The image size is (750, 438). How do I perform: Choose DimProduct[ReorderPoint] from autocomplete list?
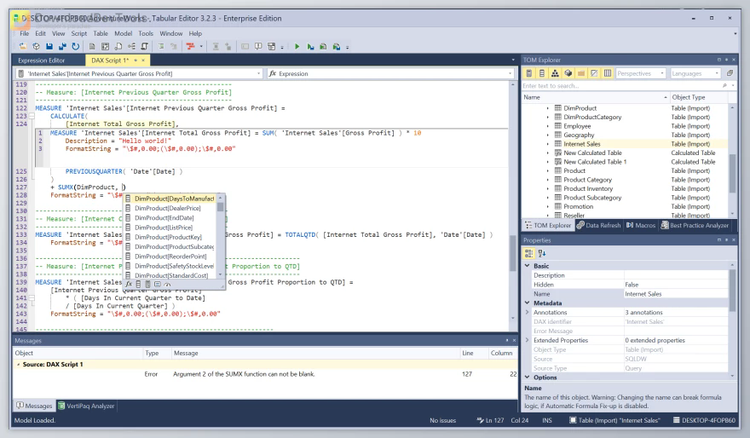[x=170, y=256]
